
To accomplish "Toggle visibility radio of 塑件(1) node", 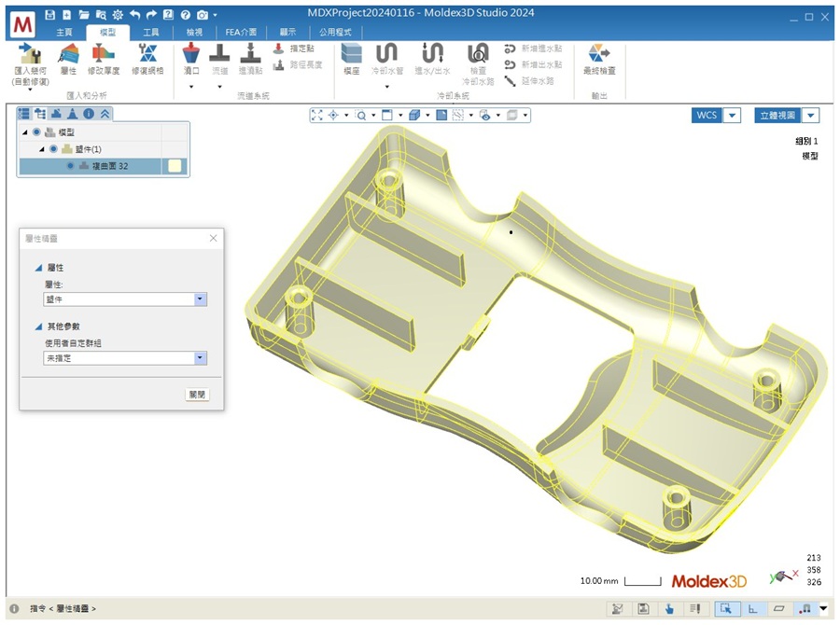I will (x=53, y=149).
